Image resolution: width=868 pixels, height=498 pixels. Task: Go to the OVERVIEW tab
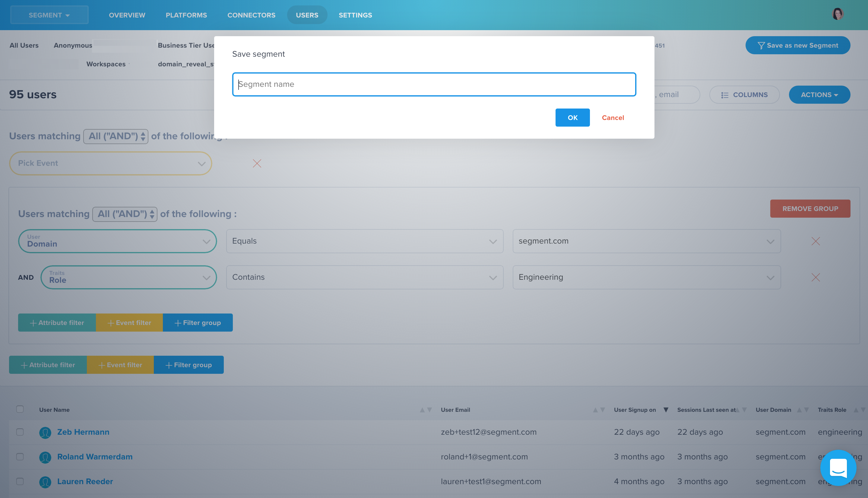pos(127,15)
